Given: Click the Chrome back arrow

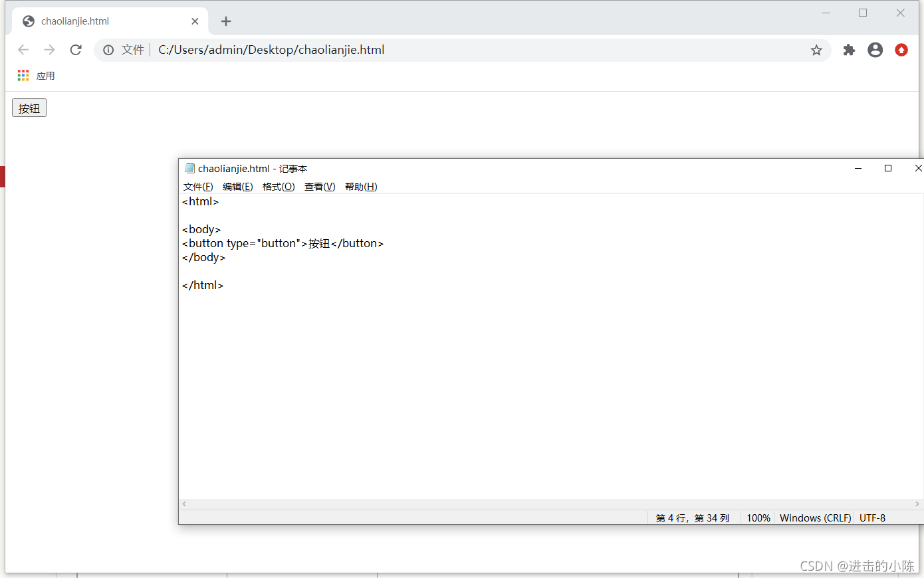Looking at the screenshot, I should tap(23, 50).
